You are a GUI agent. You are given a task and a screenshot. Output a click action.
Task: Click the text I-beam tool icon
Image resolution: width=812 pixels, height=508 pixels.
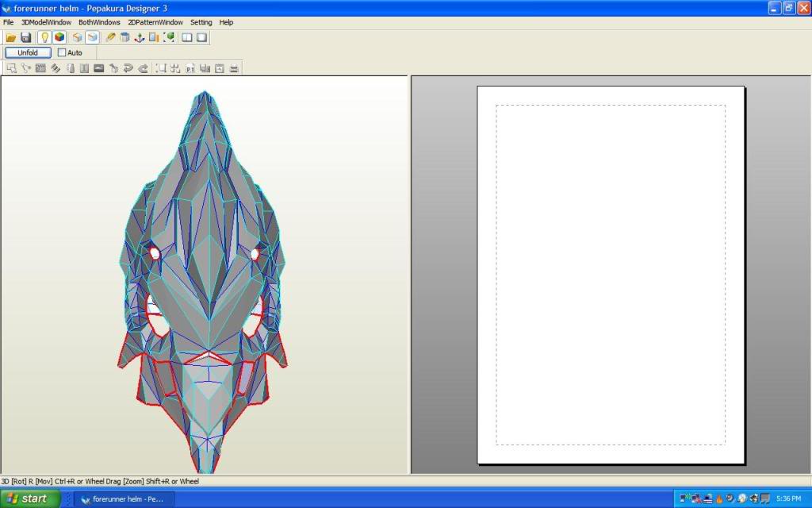(84, 68)
